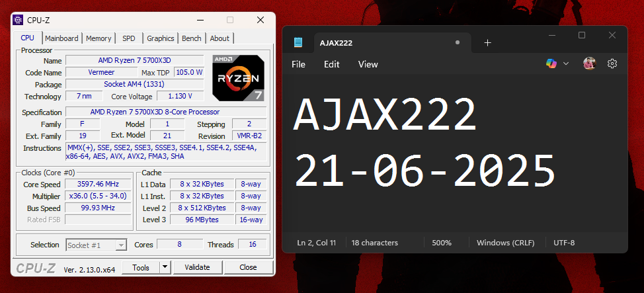Click the AMD Ryzen 7 logo image
Image resolution: width=644 pixels, height=293 pixels.
coord(238,77)
